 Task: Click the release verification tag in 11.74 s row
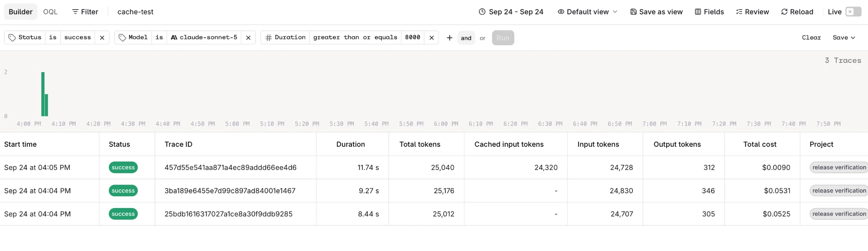click(839, 168)
